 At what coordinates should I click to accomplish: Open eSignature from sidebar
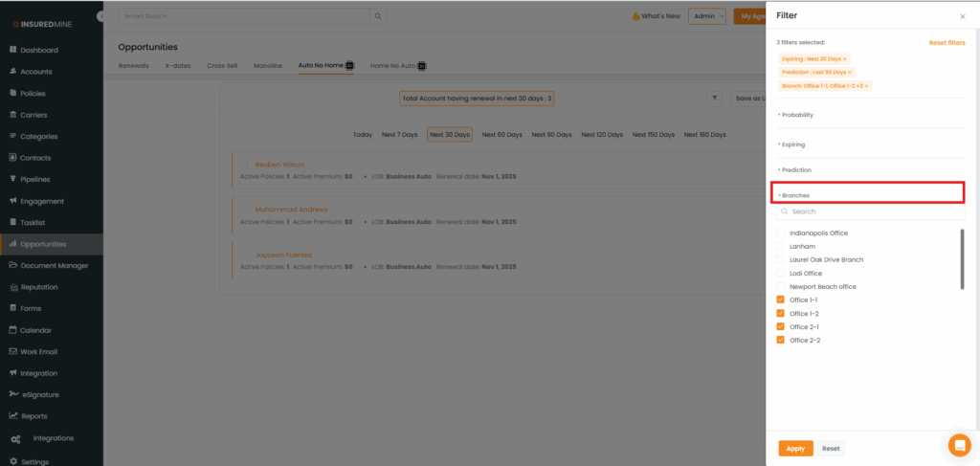click(x=40, y=394)
